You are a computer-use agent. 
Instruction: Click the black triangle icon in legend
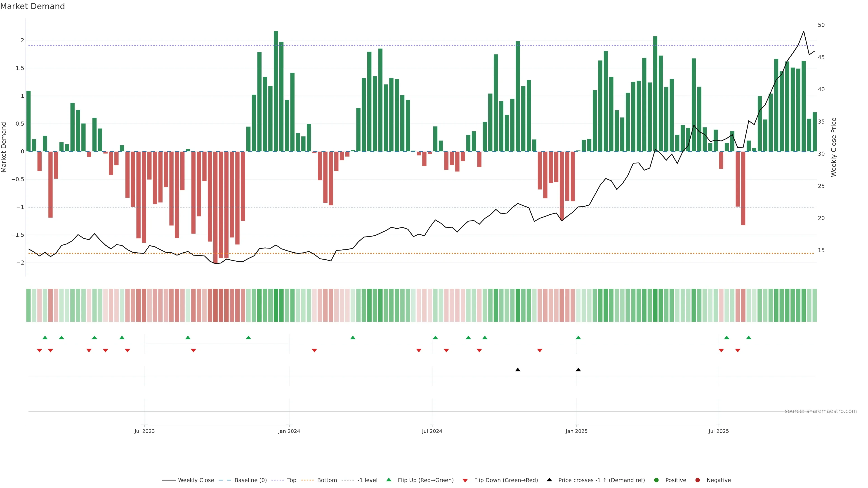coord(549,480)
